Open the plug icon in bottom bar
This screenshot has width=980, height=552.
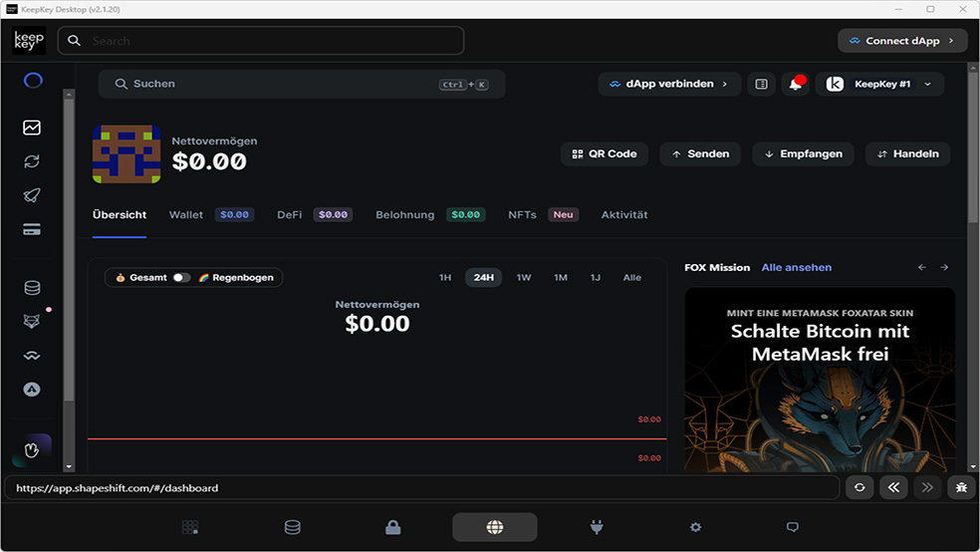coord(597,528)
